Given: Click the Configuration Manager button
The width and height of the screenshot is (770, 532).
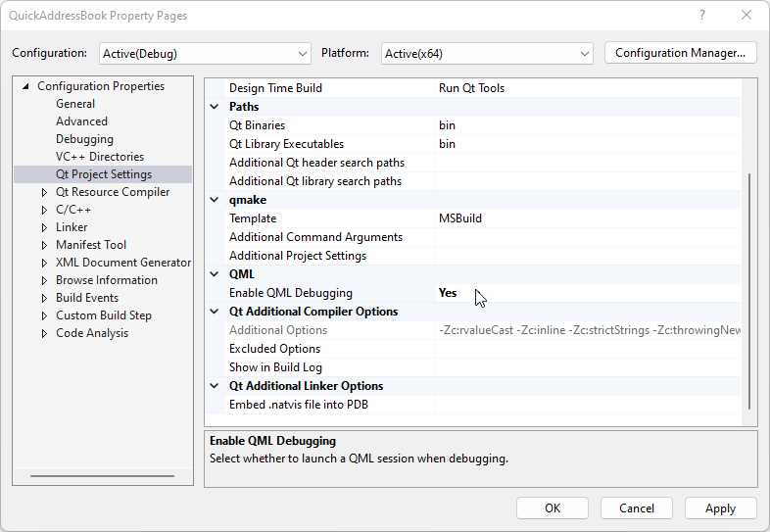Looking at the screenshot, I should point(680,53).
